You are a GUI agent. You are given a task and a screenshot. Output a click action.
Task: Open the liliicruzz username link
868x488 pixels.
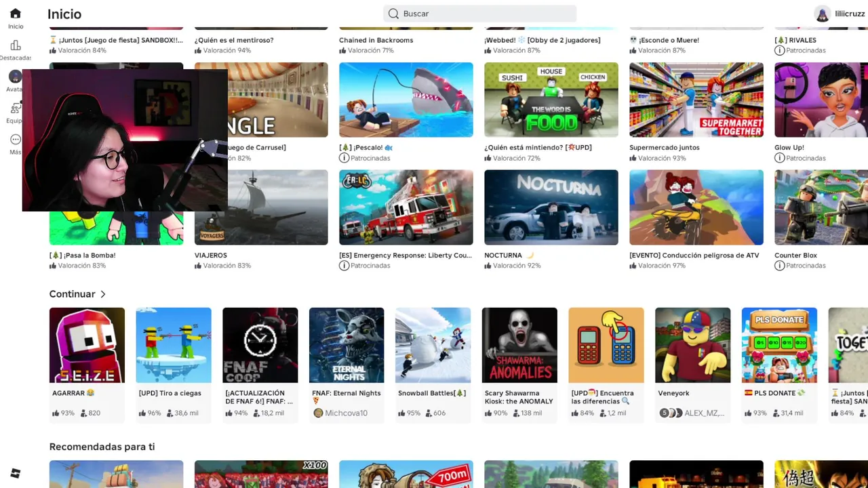[x=850, y=14]
